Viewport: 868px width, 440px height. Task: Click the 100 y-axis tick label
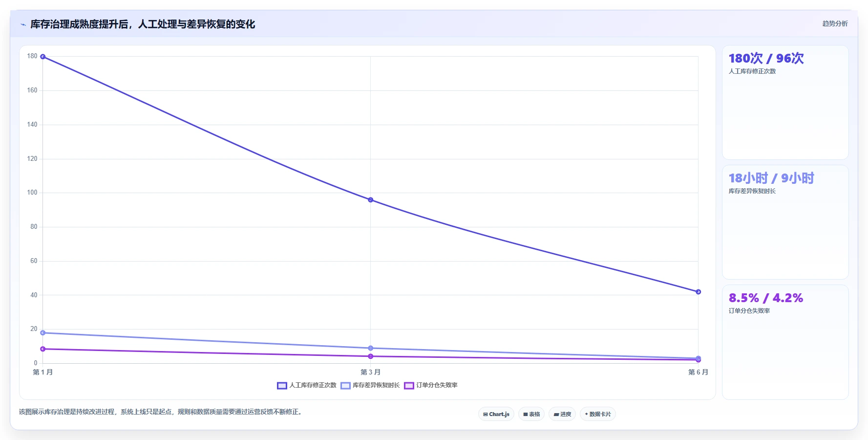(x=32, y=193)
